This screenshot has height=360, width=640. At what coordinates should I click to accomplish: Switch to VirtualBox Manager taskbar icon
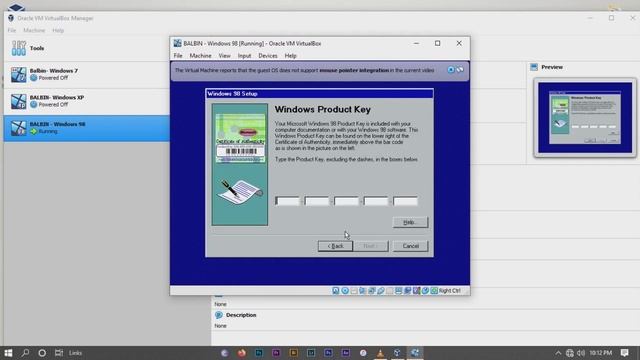397,353
